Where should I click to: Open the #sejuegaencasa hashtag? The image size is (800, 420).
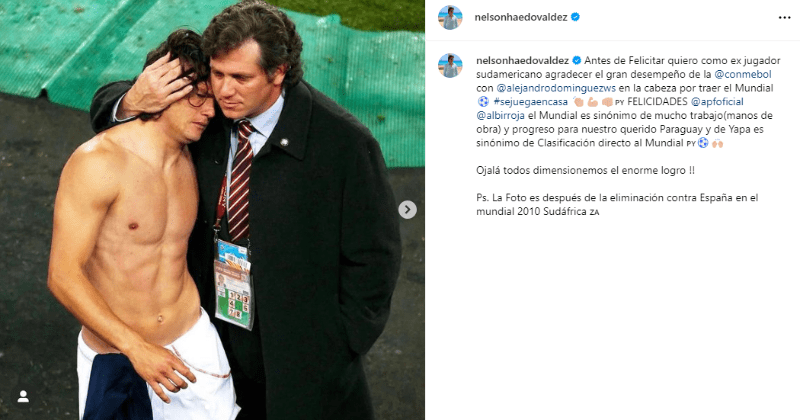point(530,102)
